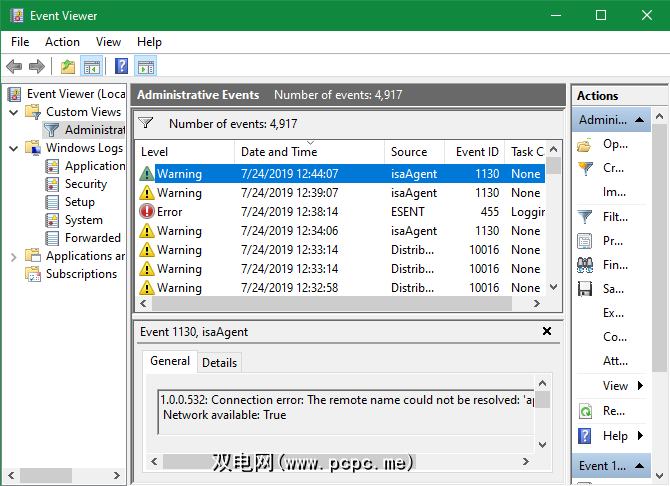Click the Open Saved Log folder icon

(585, 144)
